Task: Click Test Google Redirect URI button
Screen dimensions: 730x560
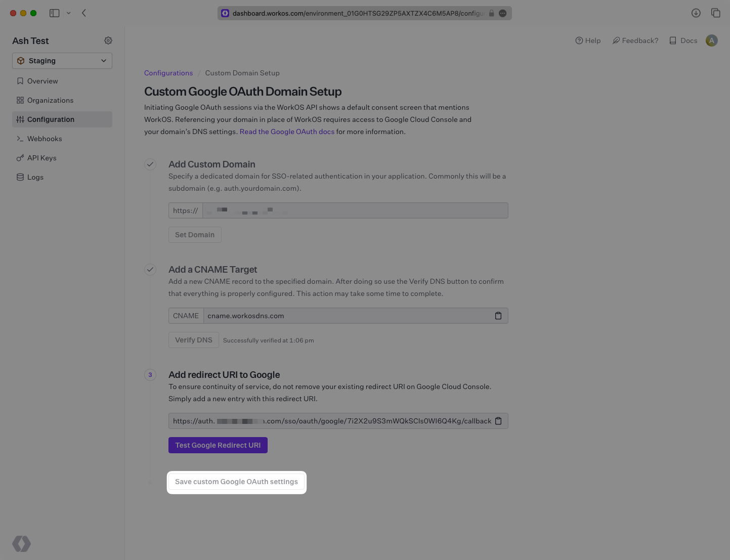Action: tap(218, 445)
